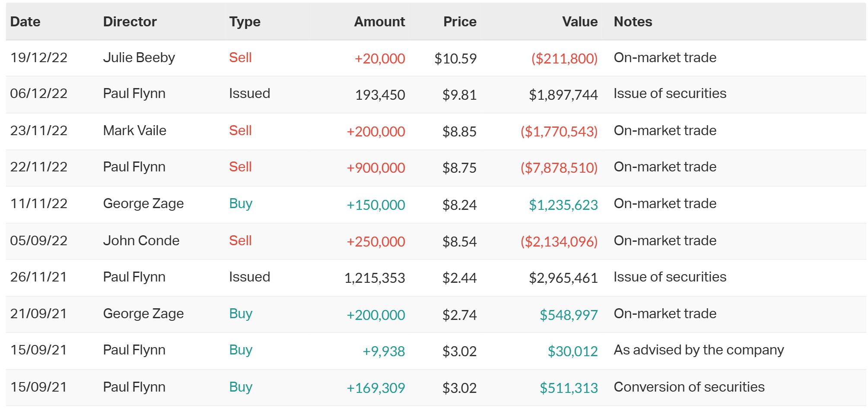Sort table by Amount header

tap(379, 22)
